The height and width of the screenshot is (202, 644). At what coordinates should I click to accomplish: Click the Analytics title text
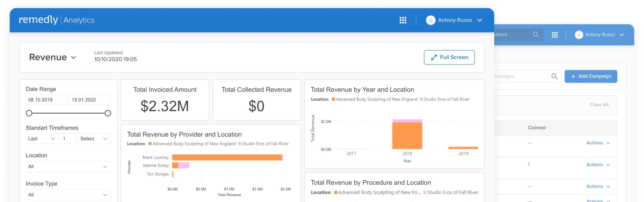tap(79, 20)
